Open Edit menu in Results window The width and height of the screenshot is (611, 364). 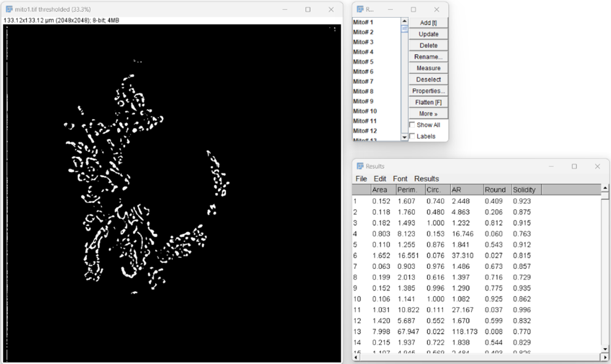380,178
